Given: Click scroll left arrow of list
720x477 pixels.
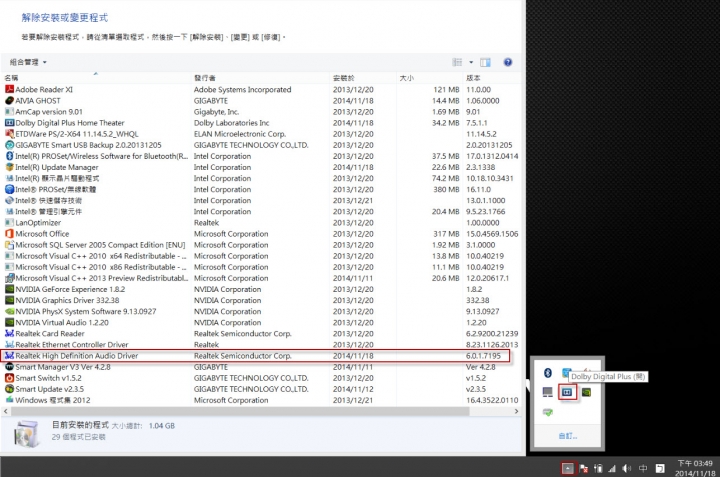Looking at the screenshot, I should pyautogui.click(x=5, y=411).
